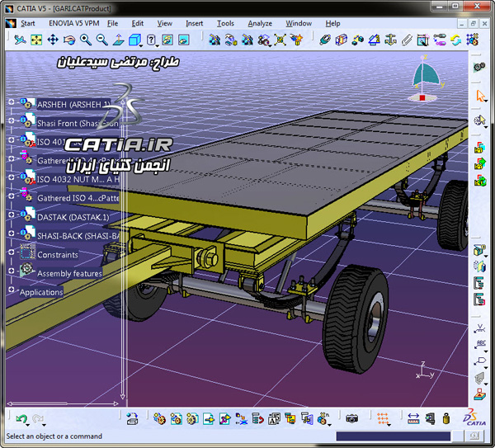Expand the Shasi Front tree node
495x448 pixels.
click(12, 120)
